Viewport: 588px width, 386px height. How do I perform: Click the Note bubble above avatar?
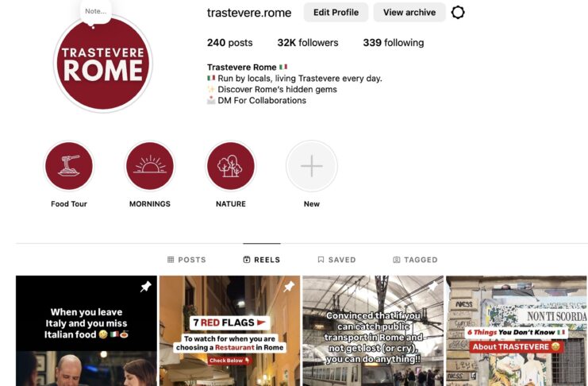96,12
